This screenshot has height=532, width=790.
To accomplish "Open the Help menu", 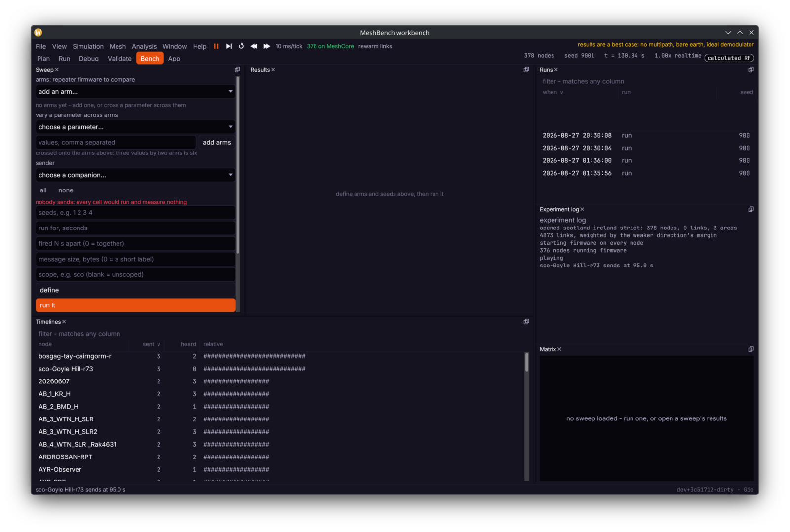I will click(x=199, y=46).
